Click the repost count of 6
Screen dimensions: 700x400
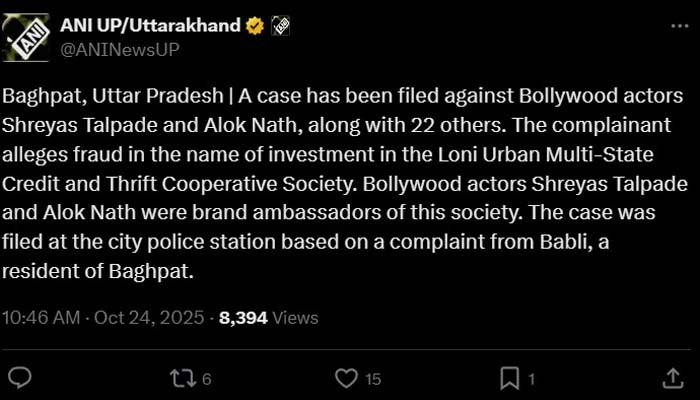(x=206, y=380)
